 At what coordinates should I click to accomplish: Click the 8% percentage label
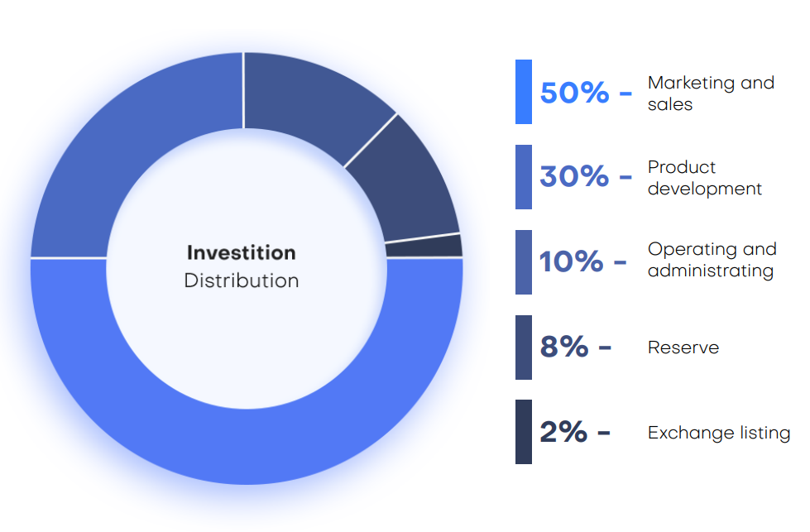point(564,347)
